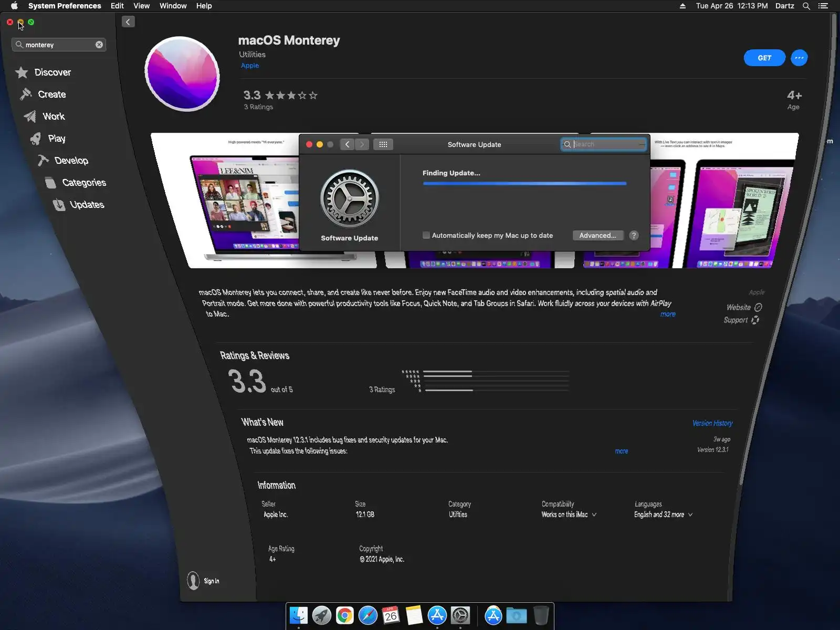Open the Apple menu
This screenshot has height=630, width=840.
tap(14, 6)
